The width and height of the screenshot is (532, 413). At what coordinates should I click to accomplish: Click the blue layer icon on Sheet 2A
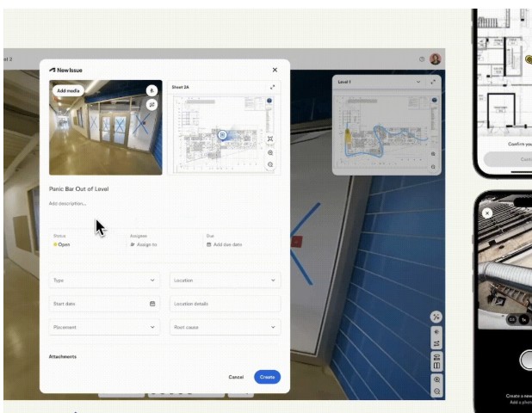click(269, 101)
